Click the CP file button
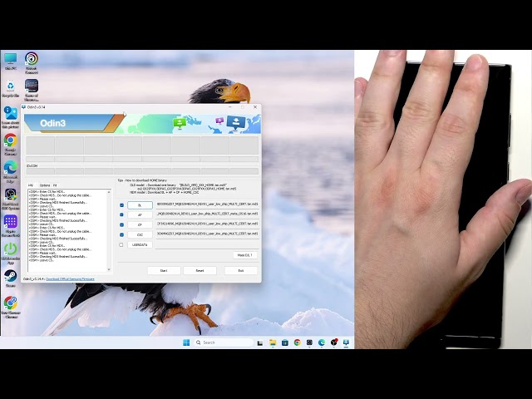This screenshot has width=532, height=399. coord(140,224)
